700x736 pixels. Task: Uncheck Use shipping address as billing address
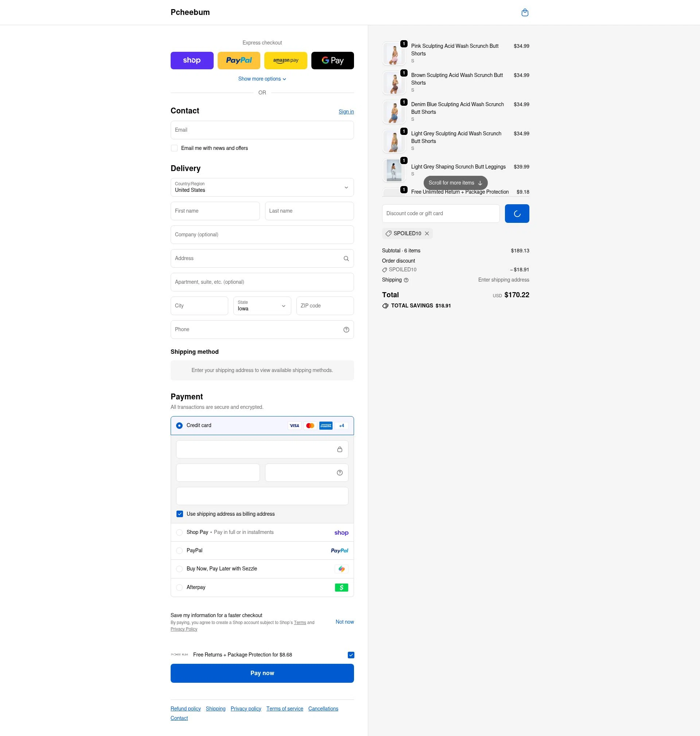179,514
